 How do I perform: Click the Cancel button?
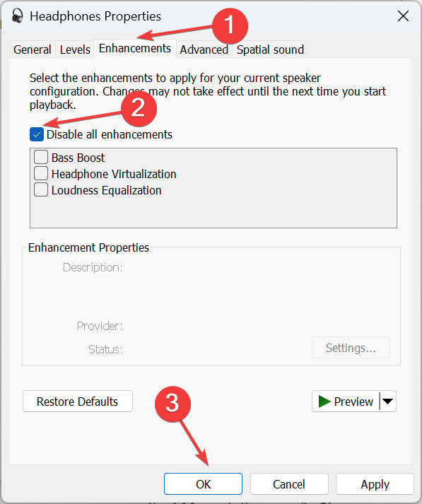point(289,484)
